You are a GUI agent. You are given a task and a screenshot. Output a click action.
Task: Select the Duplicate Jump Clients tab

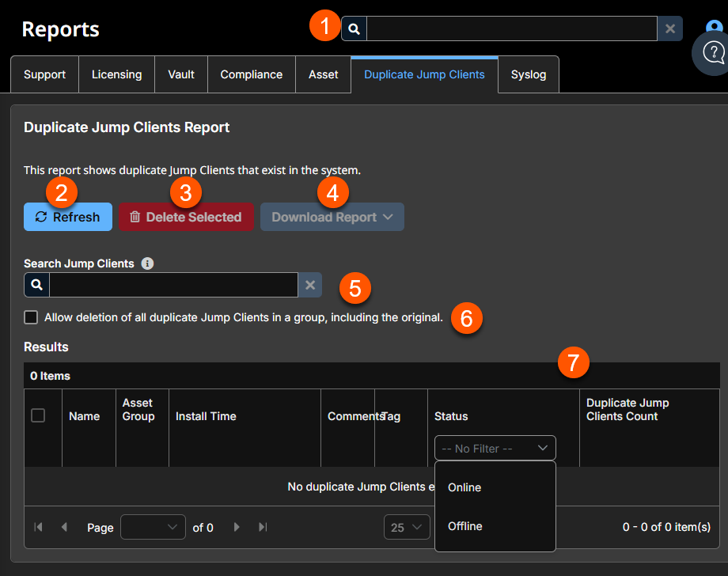(424, 74)
